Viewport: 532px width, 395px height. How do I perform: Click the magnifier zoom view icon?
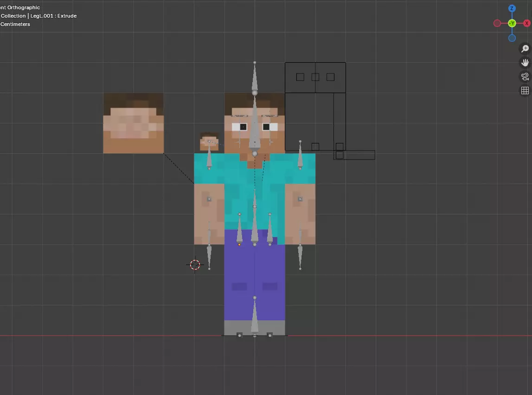tap(525, 49)
